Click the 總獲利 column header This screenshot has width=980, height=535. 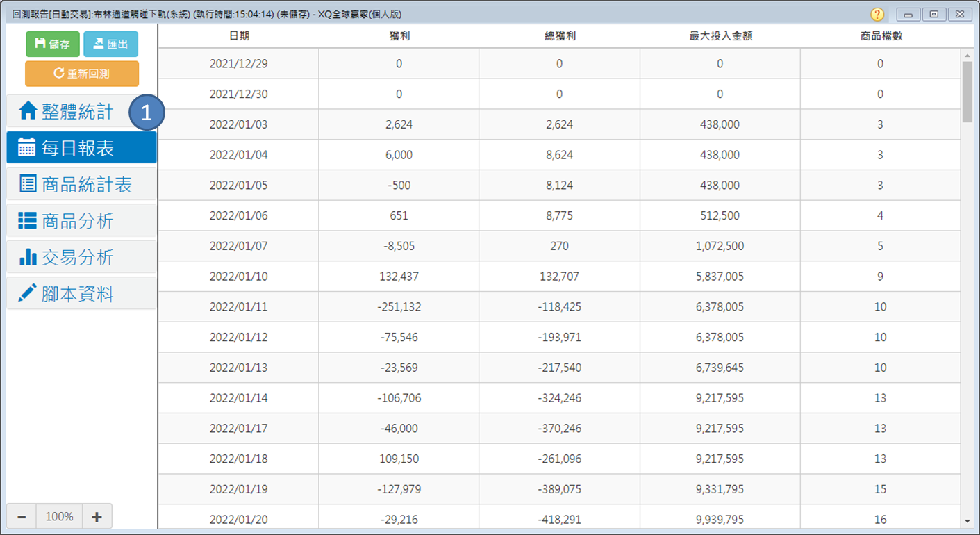click(559, 36)
